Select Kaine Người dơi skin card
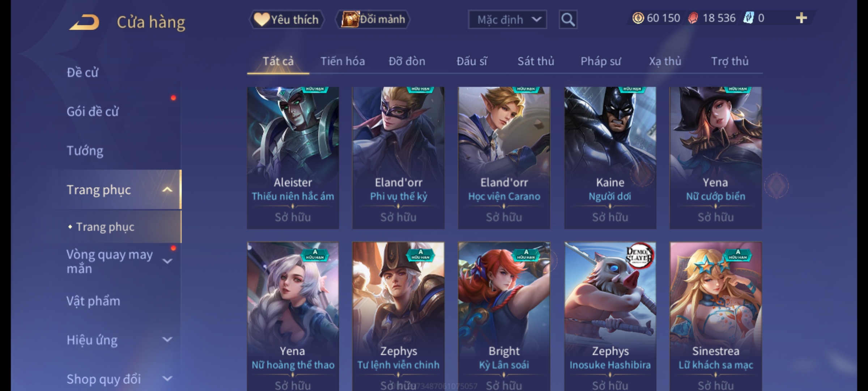The height and width of the screenshot is (391, 868). 610,158
